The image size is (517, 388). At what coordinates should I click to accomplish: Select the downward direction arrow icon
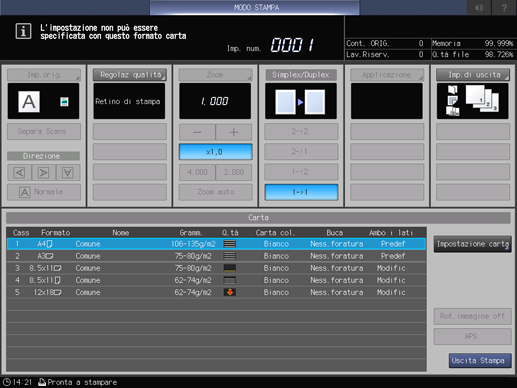[x=68, y=172]
